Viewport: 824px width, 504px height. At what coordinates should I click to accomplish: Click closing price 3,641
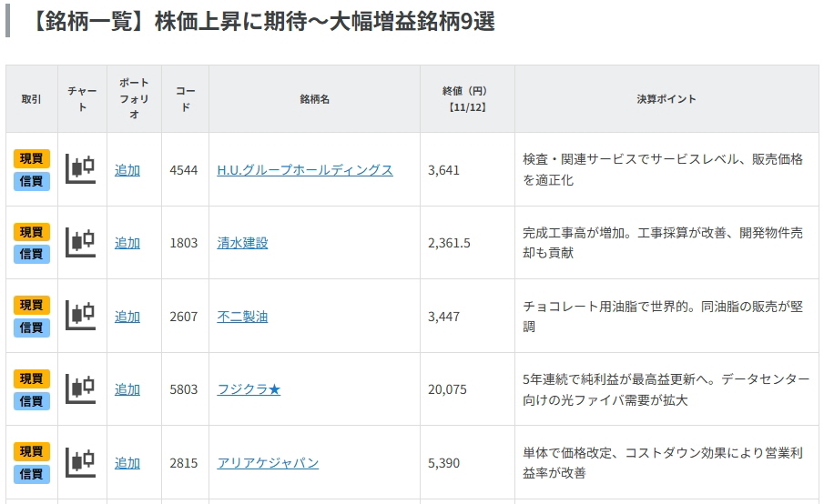[x=443, y=170]
